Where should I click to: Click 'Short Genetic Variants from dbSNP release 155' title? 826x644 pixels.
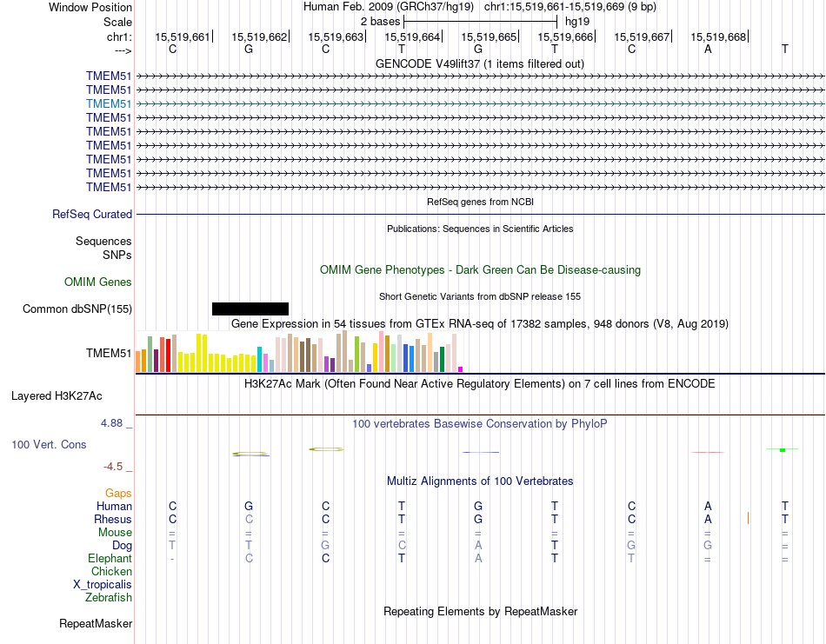tap(480, 296)
